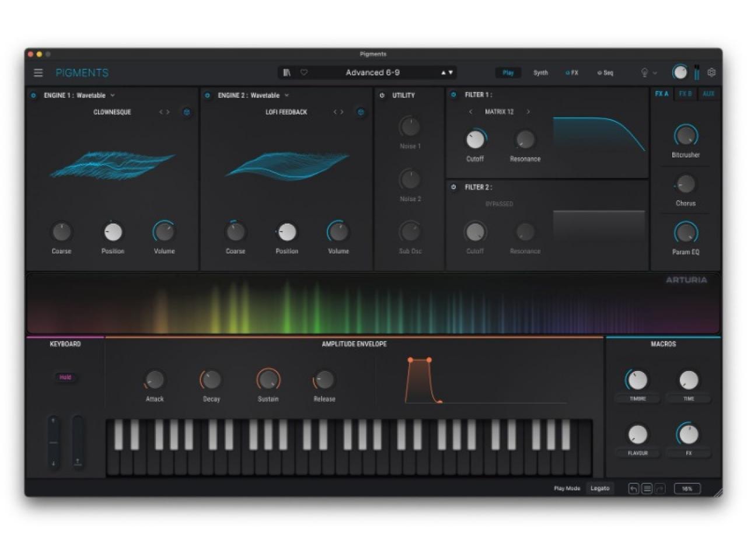Click the Sustain envelope knob
This screenshot has height=560, width=747.
tap(268, 380)
